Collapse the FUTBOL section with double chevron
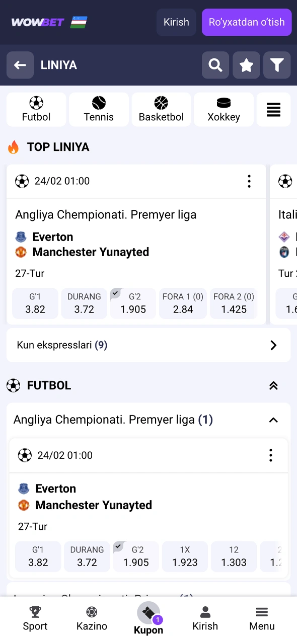Viewport: 297px width, 644px height. click(273, 385)
